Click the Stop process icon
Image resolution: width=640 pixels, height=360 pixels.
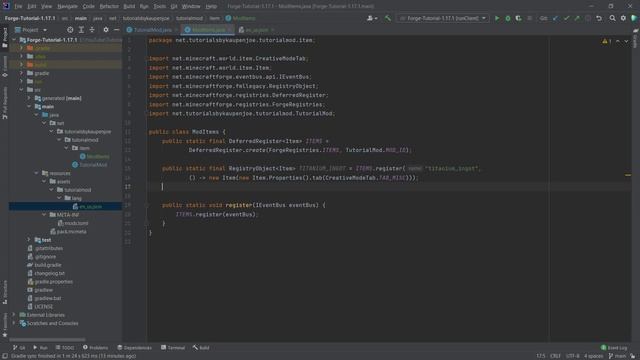[x=530, y=18]
